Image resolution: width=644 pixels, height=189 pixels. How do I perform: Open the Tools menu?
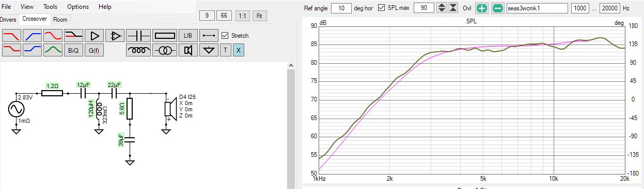(51, 7)
